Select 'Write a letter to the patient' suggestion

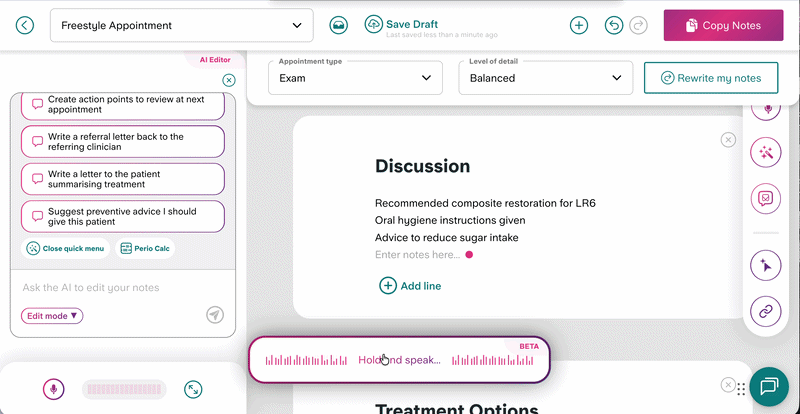pos(122,180)
